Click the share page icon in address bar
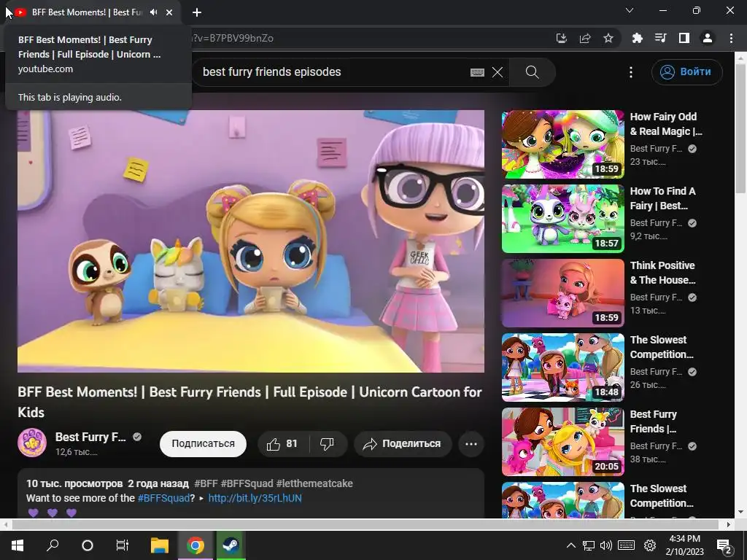 [585, 38]
